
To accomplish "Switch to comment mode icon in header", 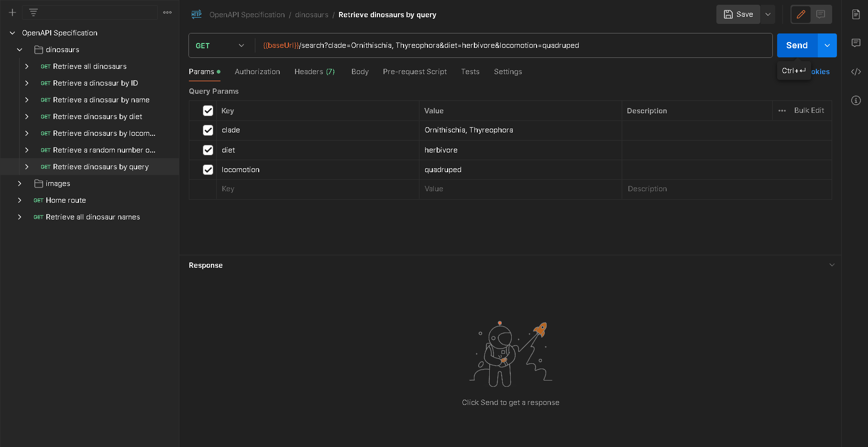I will click(821, 14).
